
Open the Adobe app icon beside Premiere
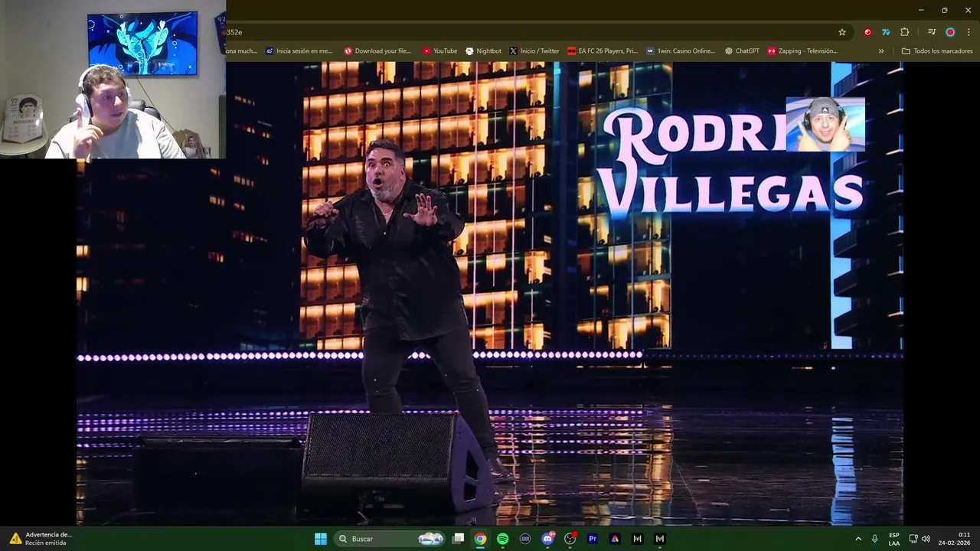tap(615, 539)
